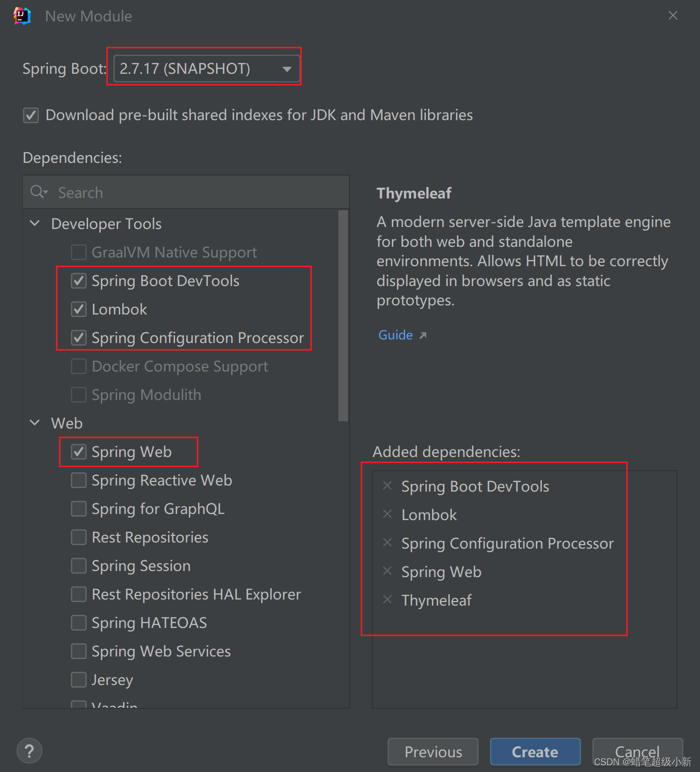
Task: Check Spring Session dependency
Action: [x=79, y=565]
